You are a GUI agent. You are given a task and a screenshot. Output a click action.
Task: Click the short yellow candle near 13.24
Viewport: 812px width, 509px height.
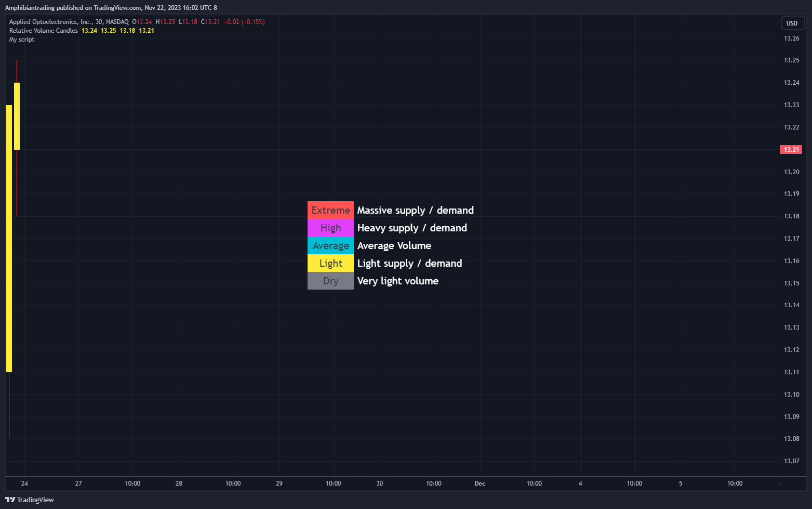tap(17, 116)
